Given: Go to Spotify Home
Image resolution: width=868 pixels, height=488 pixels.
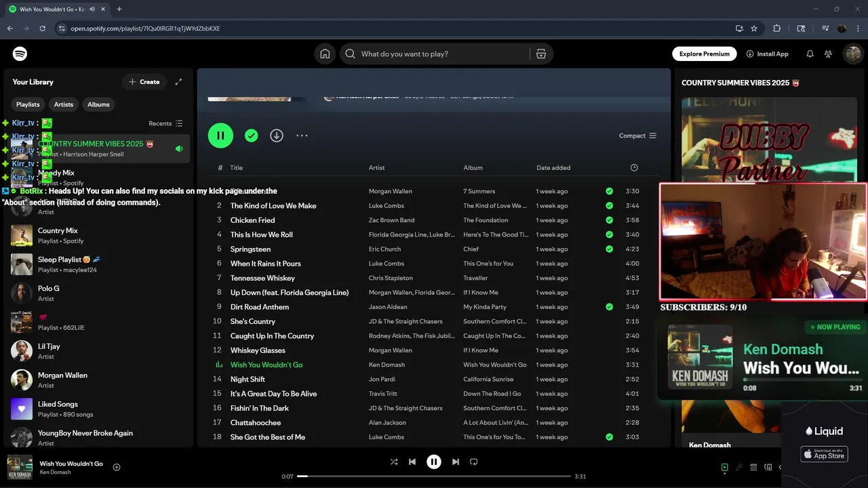Looking at the screenshot, I should click(325, 54).
